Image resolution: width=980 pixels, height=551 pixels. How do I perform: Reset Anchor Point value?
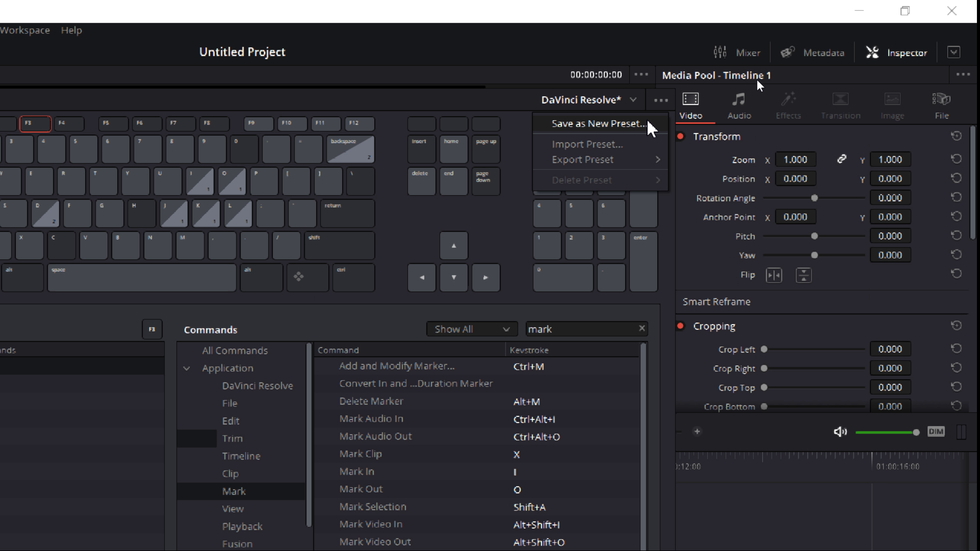tap(957, 216)
